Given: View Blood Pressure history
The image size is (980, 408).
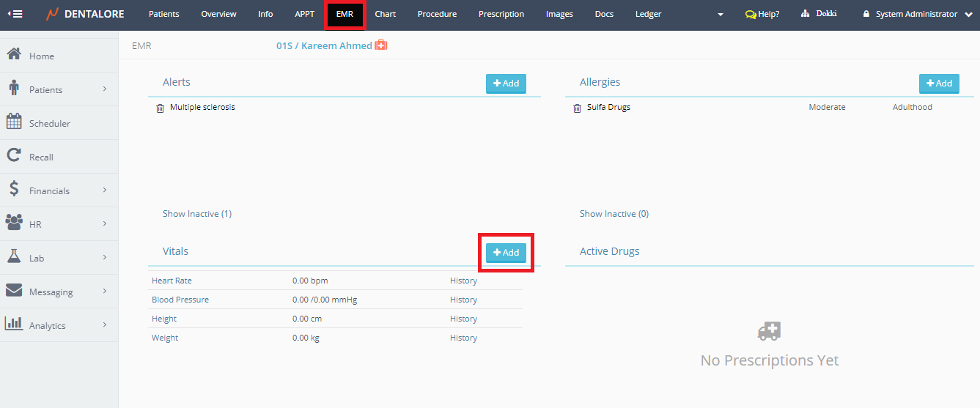Looking at the screenshot, I should [463, 300].
